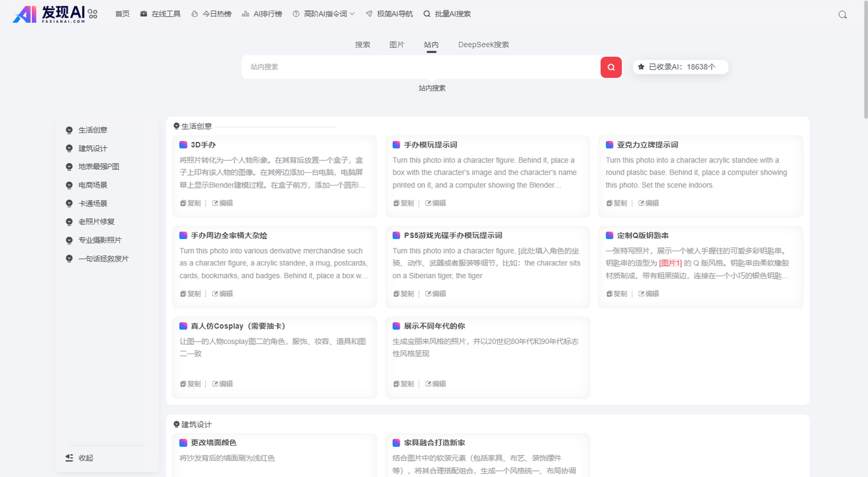Open 极简AI导航 in the navigation bar
Image resolution: width=868 pixels, height=477 pixels.
[389, 14]
